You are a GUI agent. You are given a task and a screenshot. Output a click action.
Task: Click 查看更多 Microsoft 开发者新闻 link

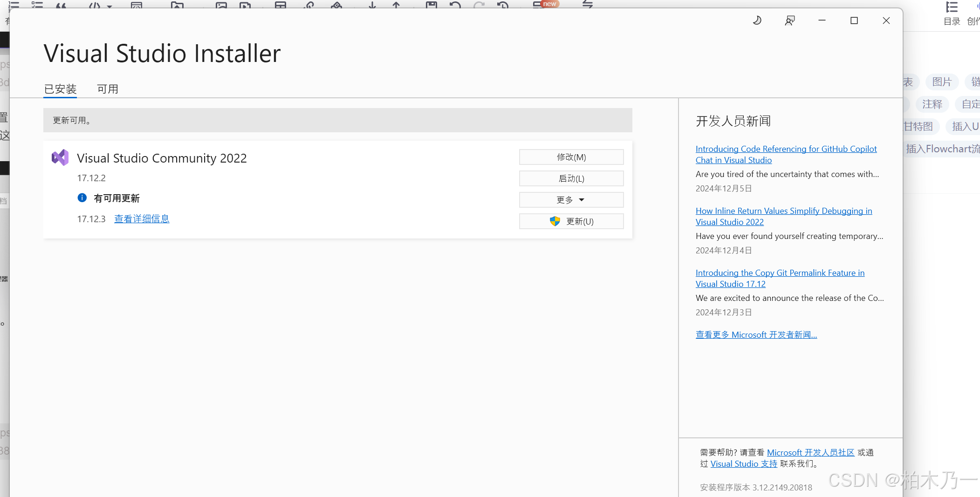pyautogui.click(x=756, y=335)
